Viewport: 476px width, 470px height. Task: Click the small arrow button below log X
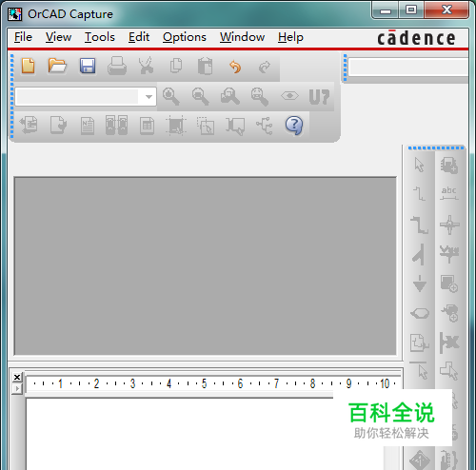point(17,388)
